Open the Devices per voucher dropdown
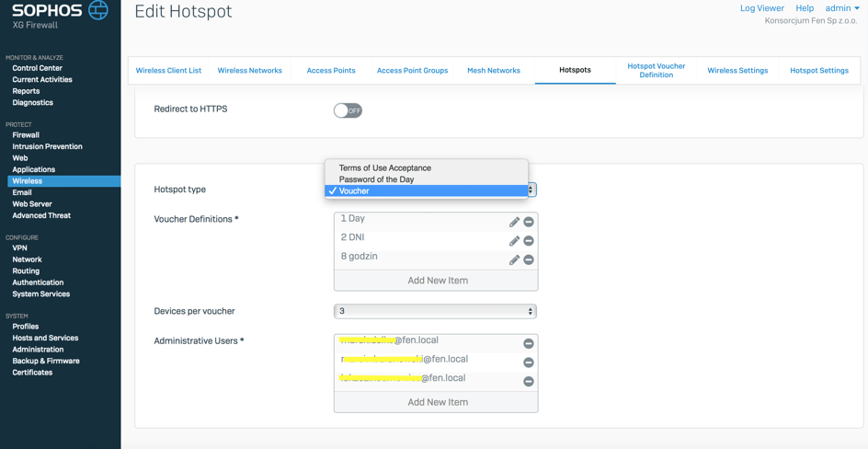 (435, 312)
